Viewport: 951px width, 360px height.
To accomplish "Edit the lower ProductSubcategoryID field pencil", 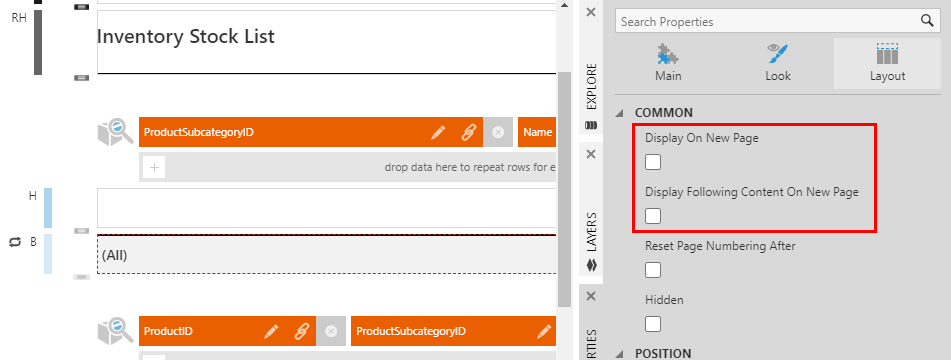I will [x=544, y=332].
